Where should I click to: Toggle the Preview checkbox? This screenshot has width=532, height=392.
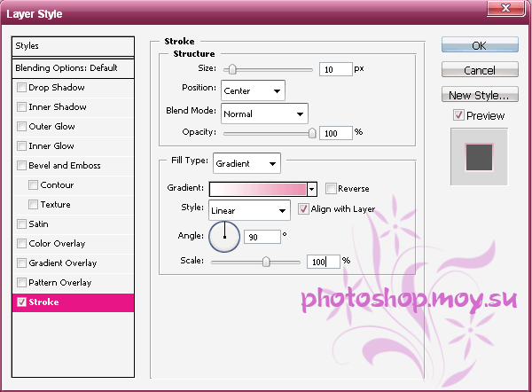(x=458, y=115)
